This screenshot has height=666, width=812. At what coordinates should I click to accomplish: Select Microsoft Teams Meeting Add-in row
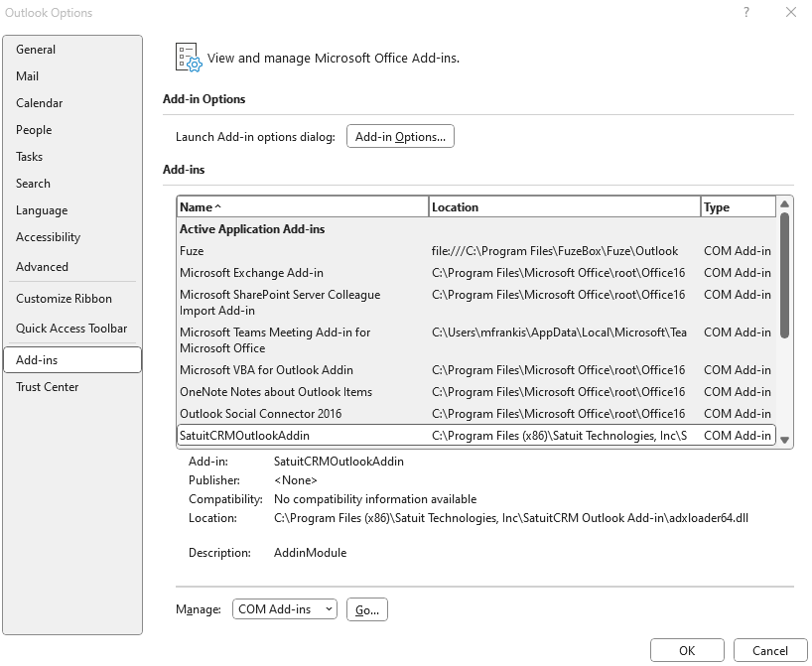point(476,340)
